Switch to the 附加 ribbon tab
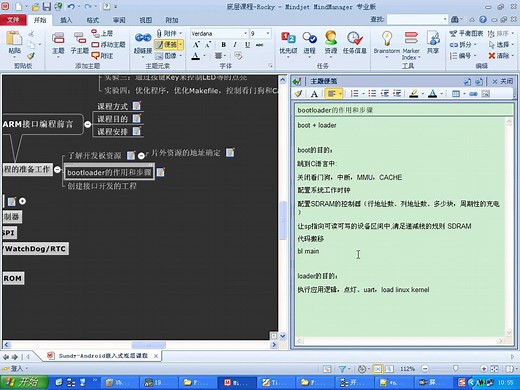Screen dimensions: 520x390 (x=172, y=20)
